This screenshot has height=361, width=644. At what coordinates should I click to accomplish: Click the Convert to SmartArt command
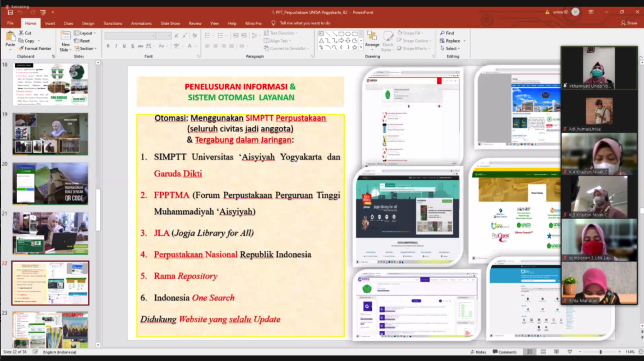[x=287, y=48]
